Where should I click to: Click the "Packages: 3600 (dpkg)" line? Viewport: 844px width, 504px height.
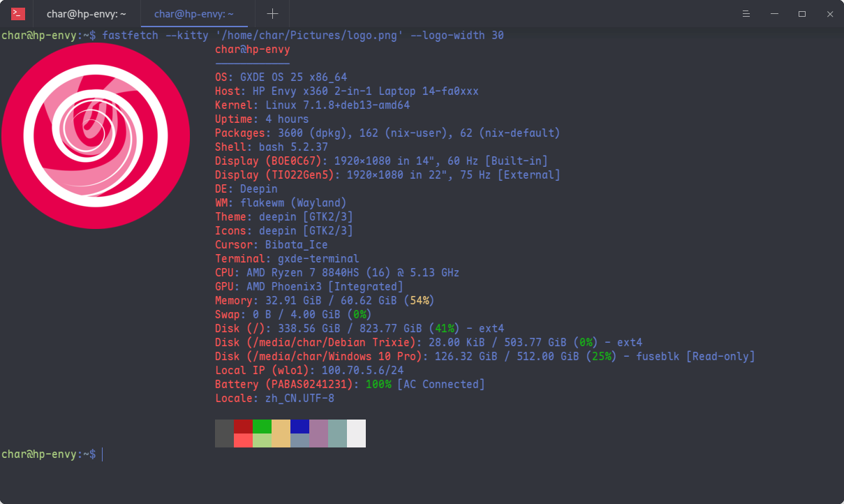click(x=387, y=133)
